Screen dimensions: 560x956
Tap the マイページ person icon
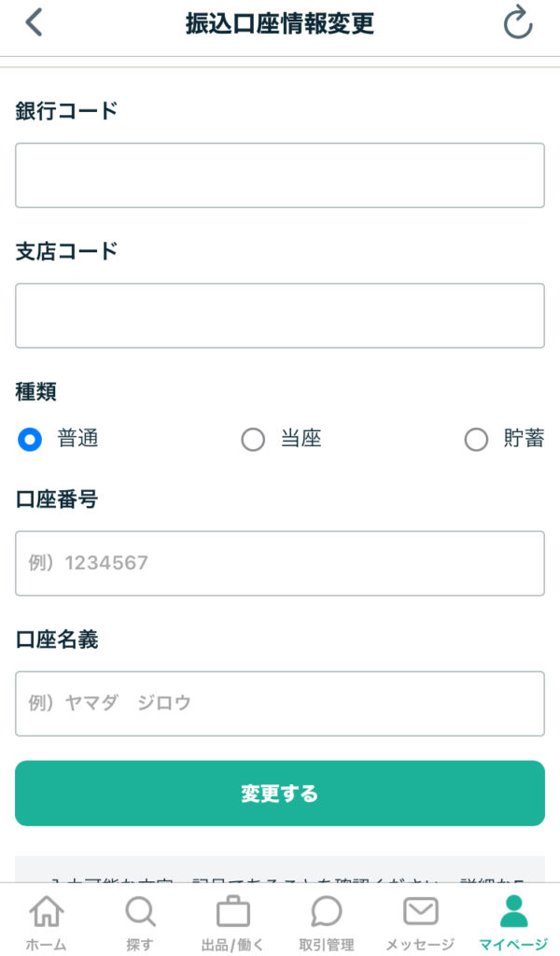[x=513, y=911]
